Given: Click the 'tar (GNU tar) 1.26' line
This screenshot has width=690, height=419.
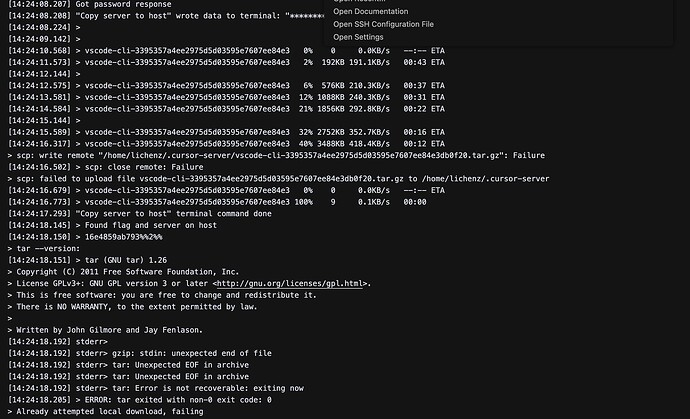Looking at the screenshot, I should tap(87, 260).
